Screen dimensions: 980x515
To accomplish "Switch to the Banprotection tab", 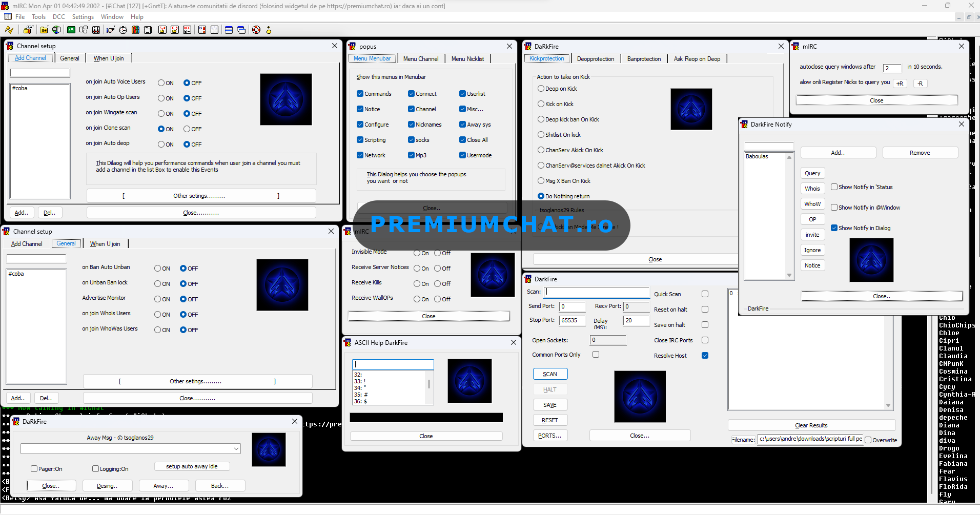I will coord(644,59).
